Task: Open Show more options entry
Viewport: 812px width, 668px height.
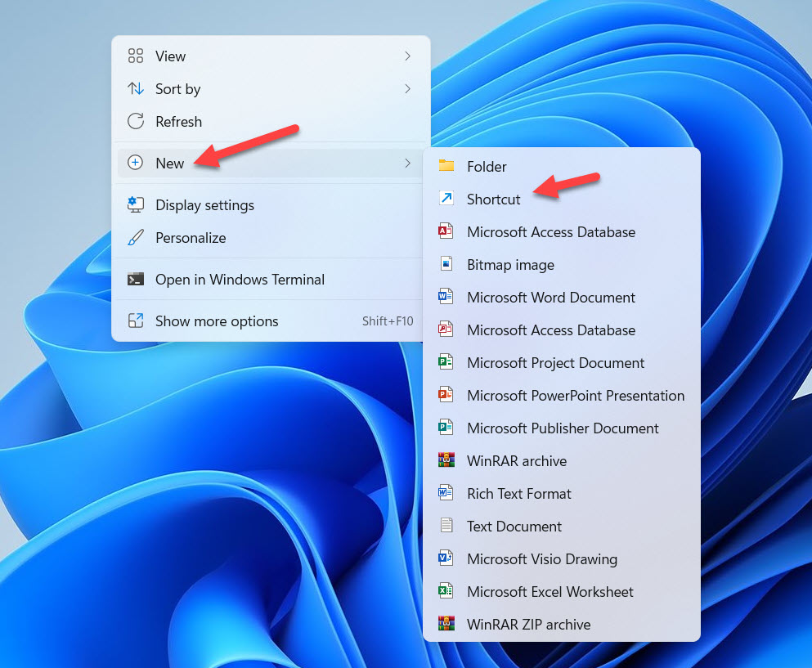Action: click(217, 321)
